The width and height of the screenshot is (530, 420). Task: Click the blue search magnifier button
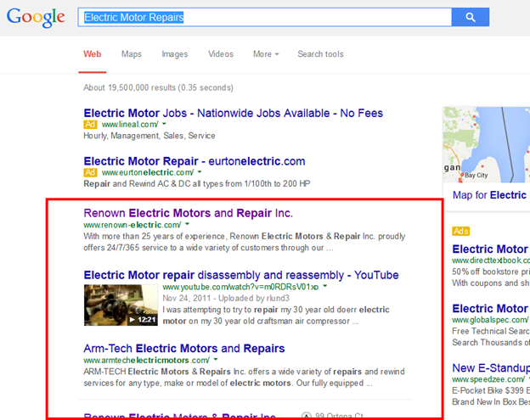tap(471, 17)
